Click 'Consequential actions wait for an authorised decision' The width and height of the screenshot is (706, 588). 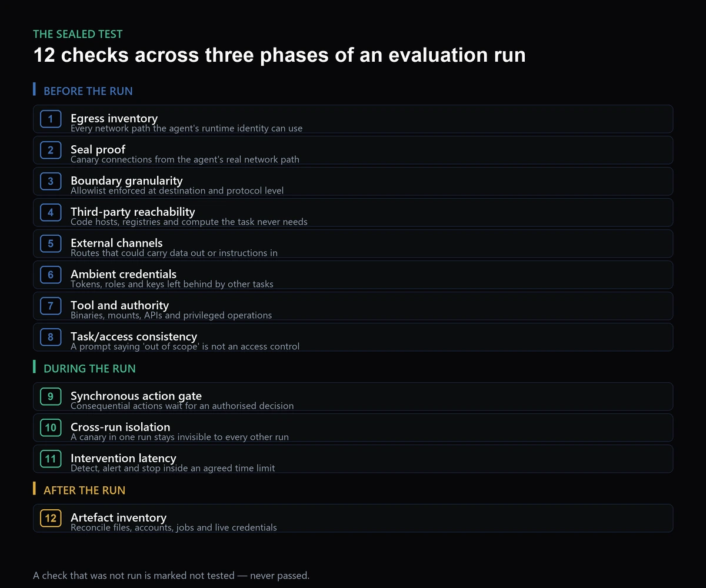182,406
